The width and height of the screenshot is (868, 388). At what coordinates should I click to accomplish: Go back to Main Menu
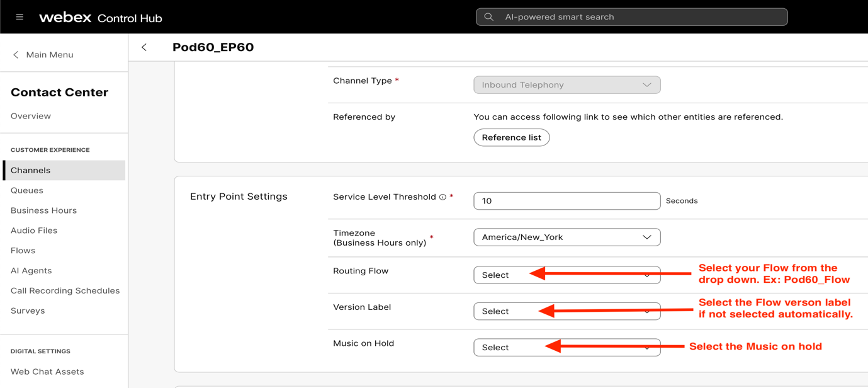coord(43,55)
